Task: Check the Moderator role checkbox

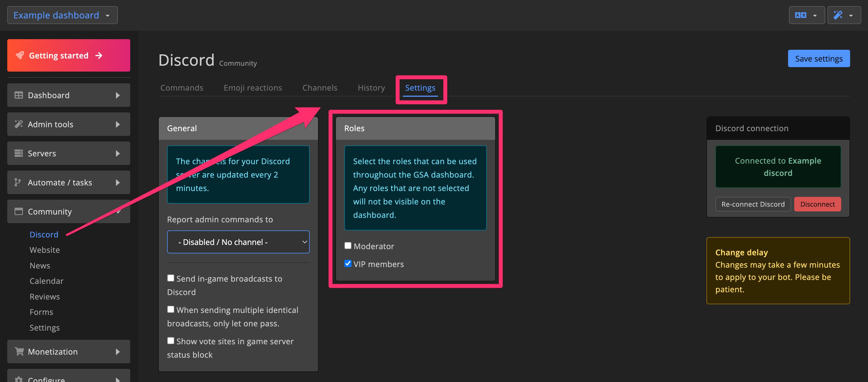Action: (348, 246)
